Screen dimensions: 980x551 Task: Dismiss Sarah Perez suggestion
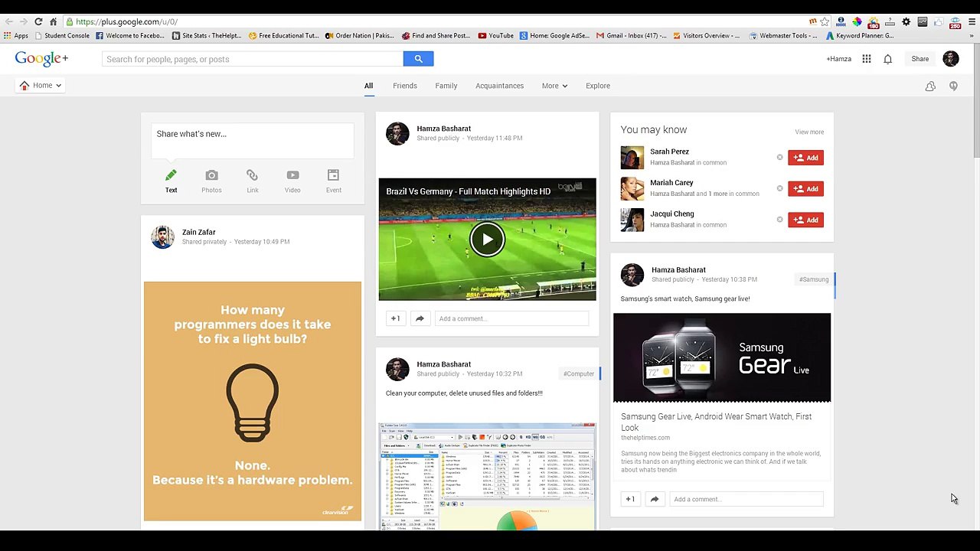[779, 158]
